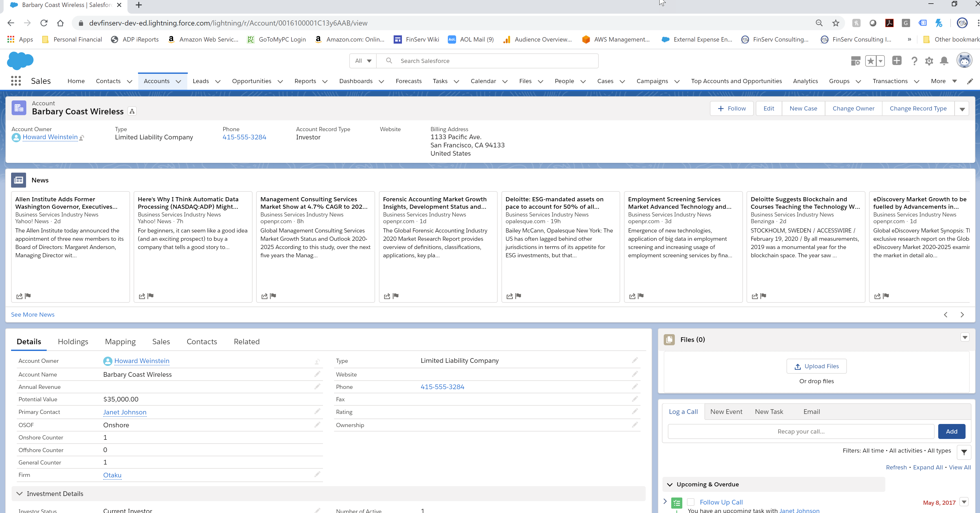Open the Setup gear icon
Image resolution: width=980 pixels, height=513 pixels.
[x=929, y=61]
